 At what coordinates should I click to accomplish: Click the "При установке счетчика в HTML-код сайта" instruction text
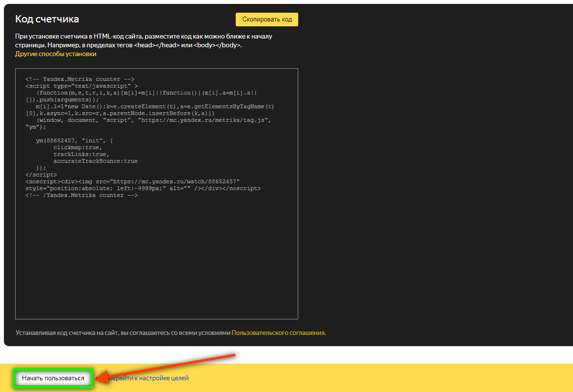(143, 40)
